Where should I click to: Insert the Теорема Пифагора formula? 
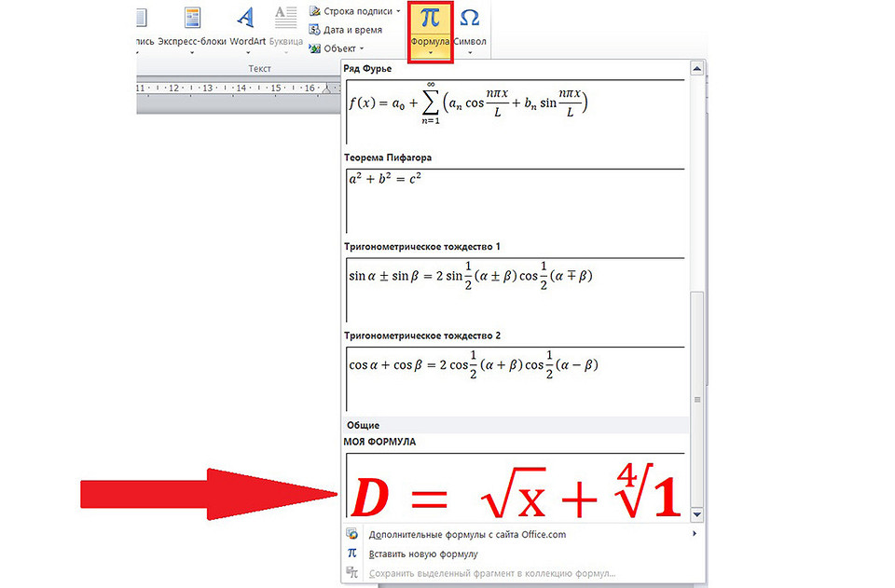tap(515, 198)
